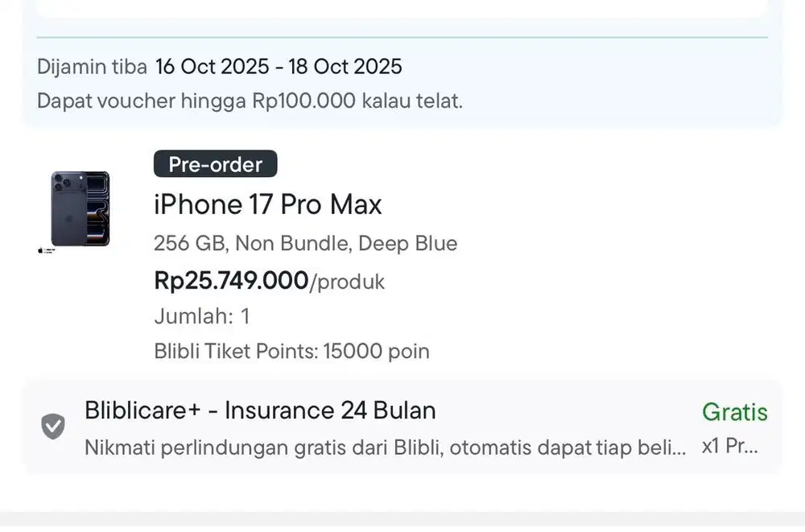
Task: Click the Pre-order badge
Action: pos(215,163)
